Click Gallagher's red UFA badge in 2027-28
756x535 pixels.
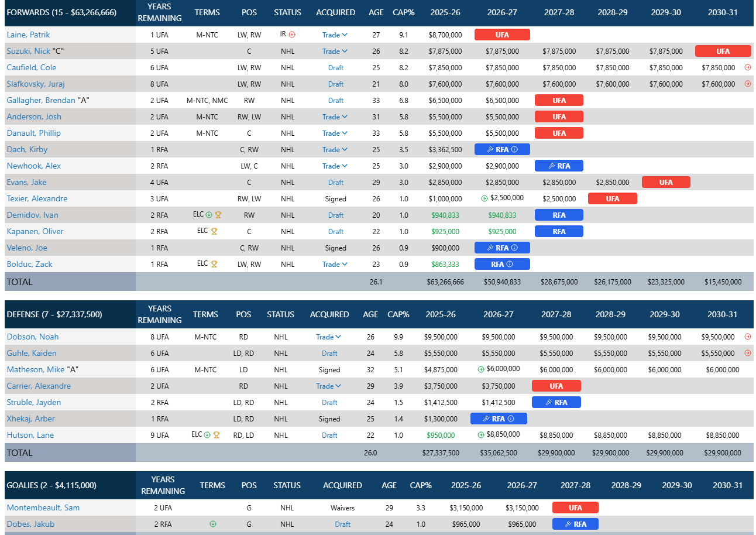pyautogui.click(x=559, y=100)
